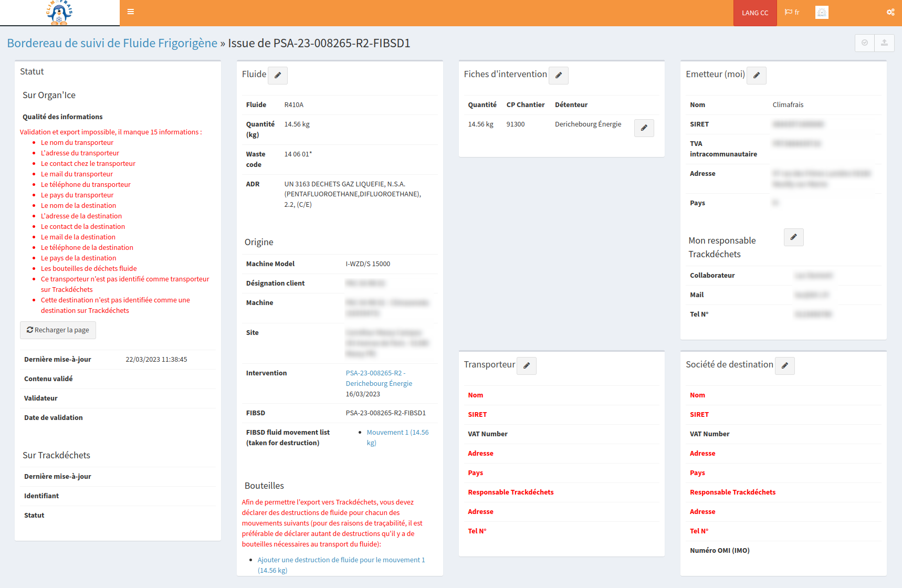Click 'Les bouteilles de déchets fluide' error item

click(89, 269)
